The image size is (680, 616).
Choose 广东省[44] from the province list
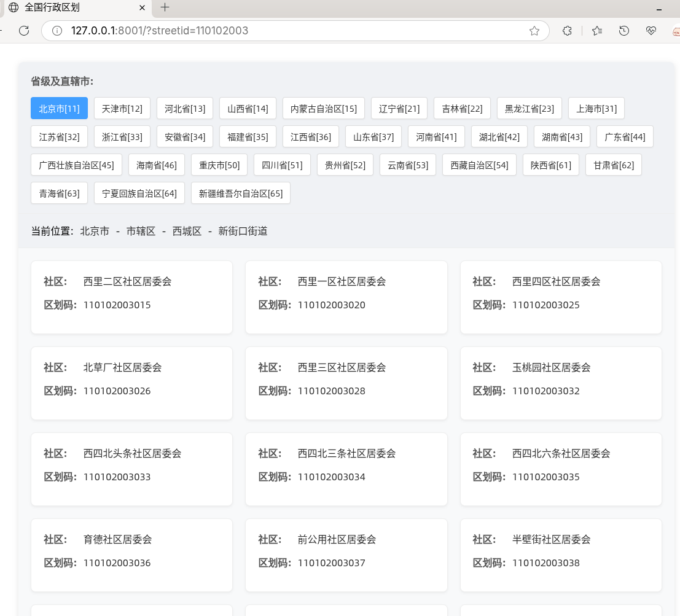click(624, 137)
